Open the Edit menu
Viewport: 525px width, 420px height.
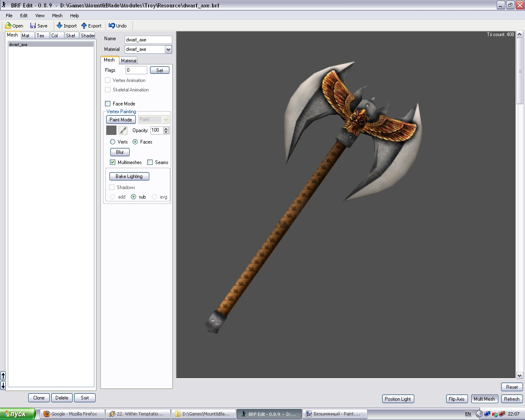tap(24, 16)
